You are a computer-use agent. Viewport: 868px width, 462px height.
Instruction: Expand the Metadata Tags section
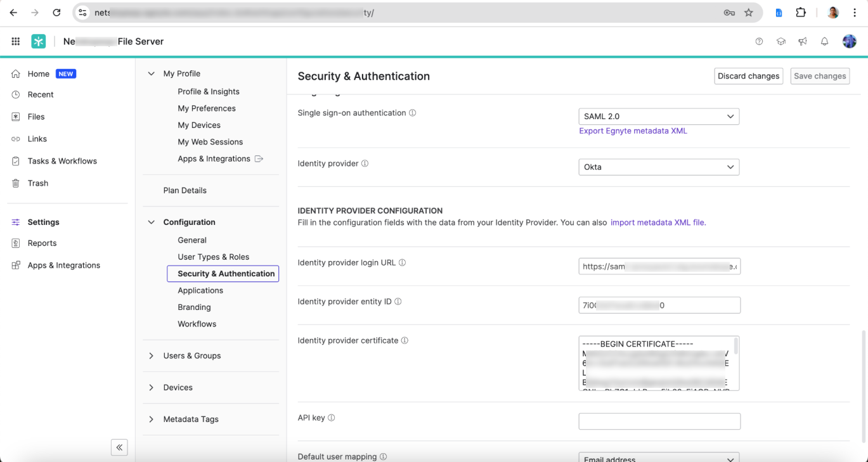pos(151,420)
